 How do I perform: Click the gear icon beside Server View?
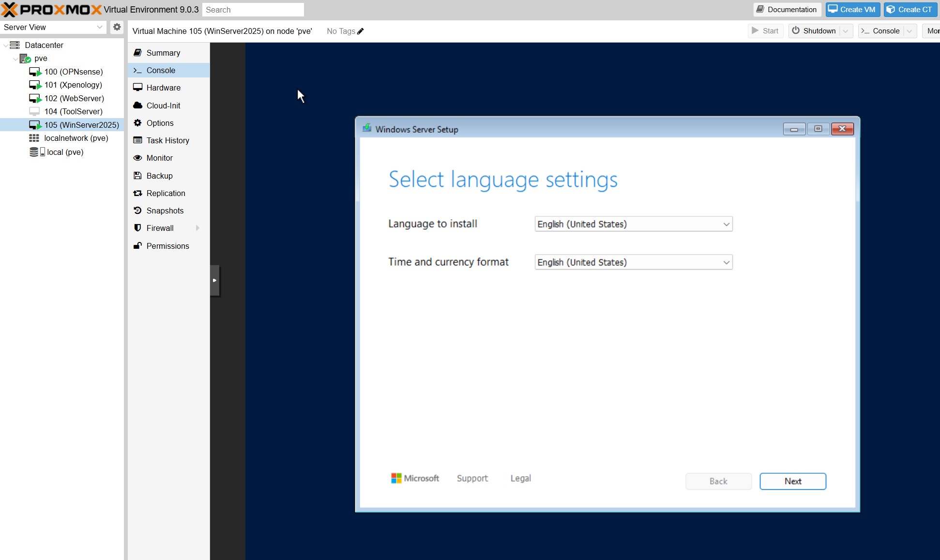coord(117,27)
